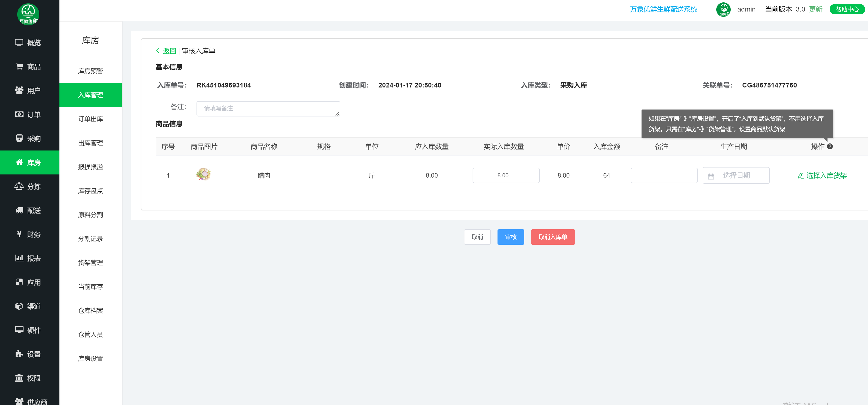Switch to 订单出库 submenu item
Image resolution: width=868 pixels, height=405 pixels.
pos(90,119)
